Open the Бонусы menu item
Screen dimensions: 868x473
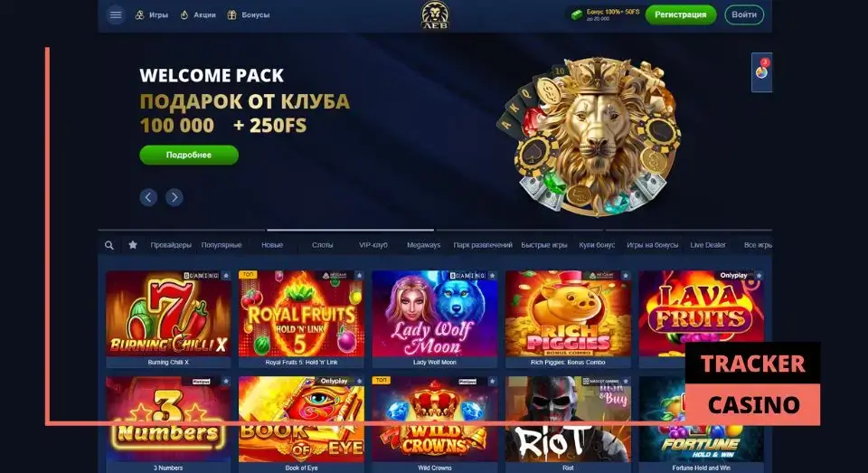(249, 15)
